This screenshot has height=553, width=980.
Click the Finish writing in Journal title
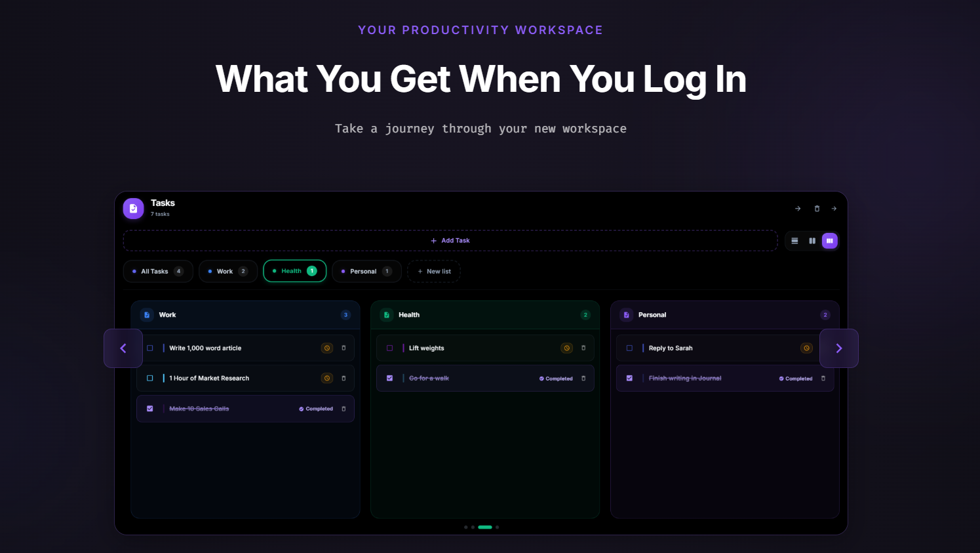pyautogui.click(x=685, y=379)
